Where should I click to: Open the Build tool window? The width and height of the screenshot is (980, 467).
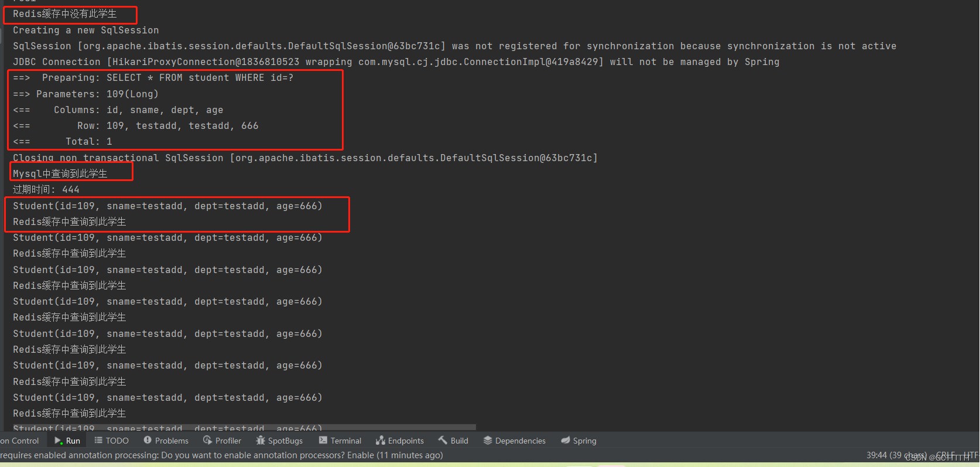(x=453, y=441)
